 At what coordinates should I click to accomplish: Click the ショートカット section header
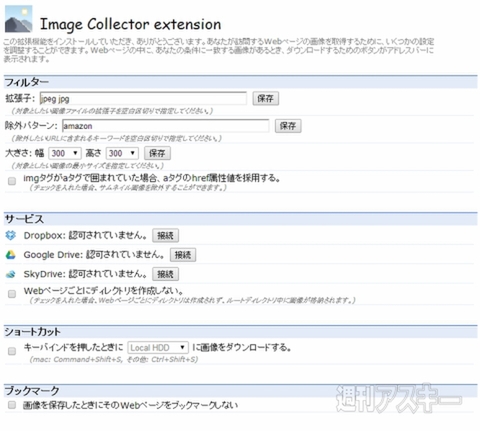click(x=240, y=332)
